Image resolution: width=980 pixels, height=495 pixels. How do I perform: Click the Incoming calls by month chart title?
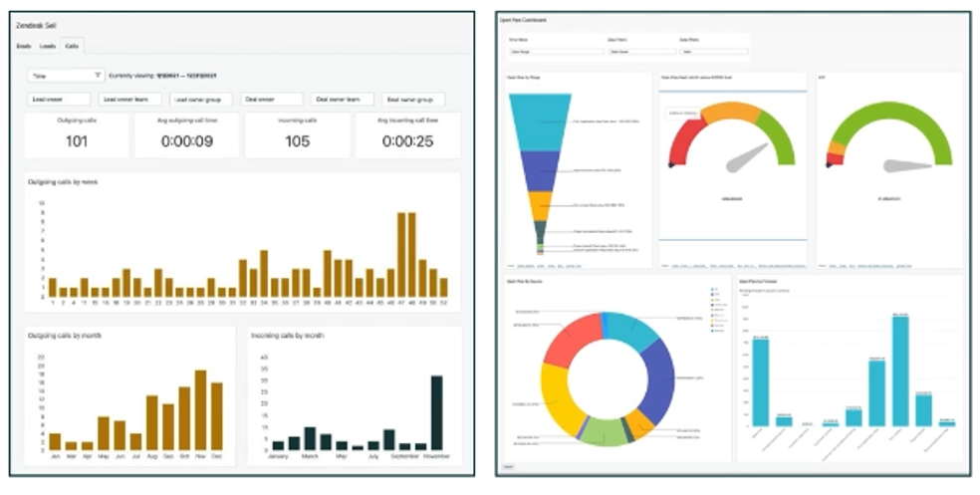pos(288,336)
